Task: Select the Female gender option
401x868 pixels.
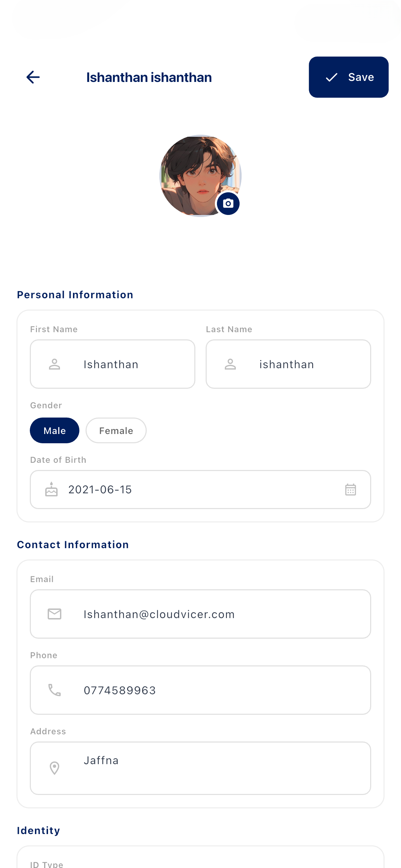Action: click(x=116, y=431)
